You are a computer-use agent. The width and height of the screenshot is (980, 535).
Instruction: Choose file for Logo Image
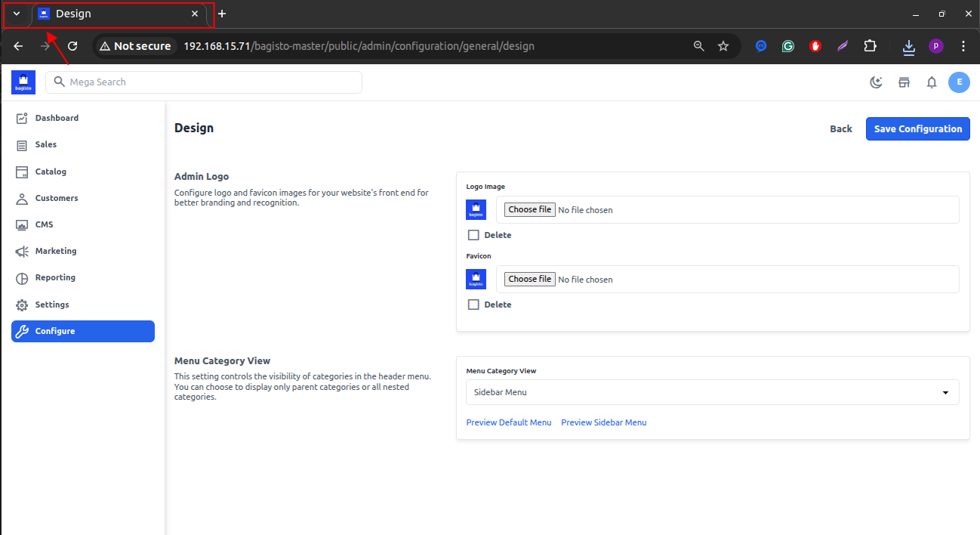tap(529, 209)
